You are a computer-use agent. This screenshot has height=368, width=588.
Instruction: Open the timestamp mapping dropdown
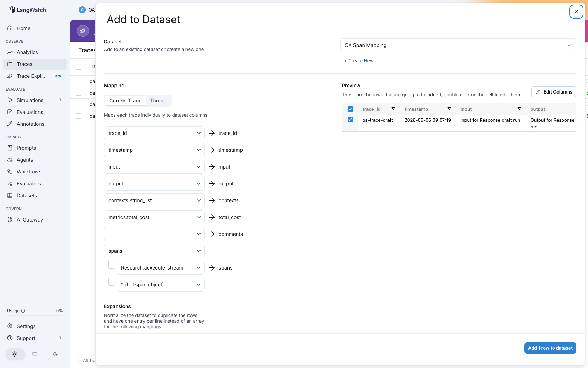click(x=154, y=150)
